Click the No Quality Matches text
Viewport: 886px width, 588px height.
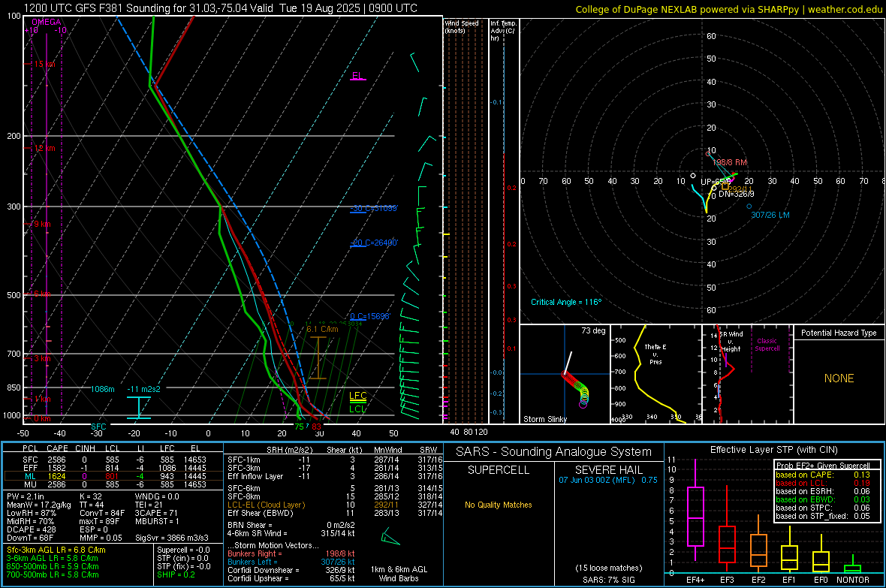[x=499, y=505]
